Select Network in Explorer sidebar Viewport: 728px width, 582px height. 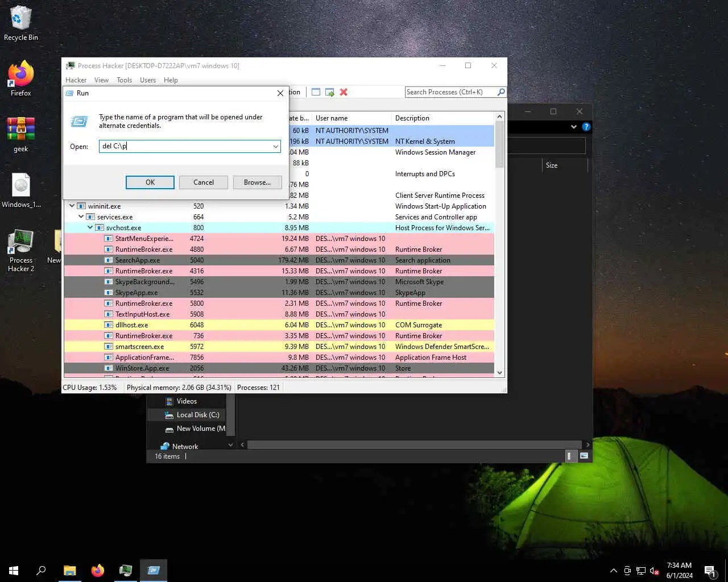[x=186, y=447]
